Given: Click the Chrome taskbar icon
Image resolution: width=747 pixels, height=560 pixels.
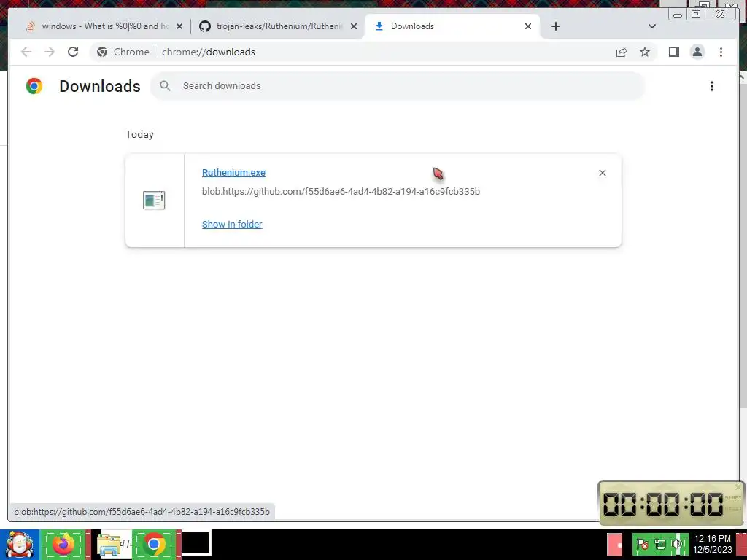Looking at the screenshot, I should [154, 544].
